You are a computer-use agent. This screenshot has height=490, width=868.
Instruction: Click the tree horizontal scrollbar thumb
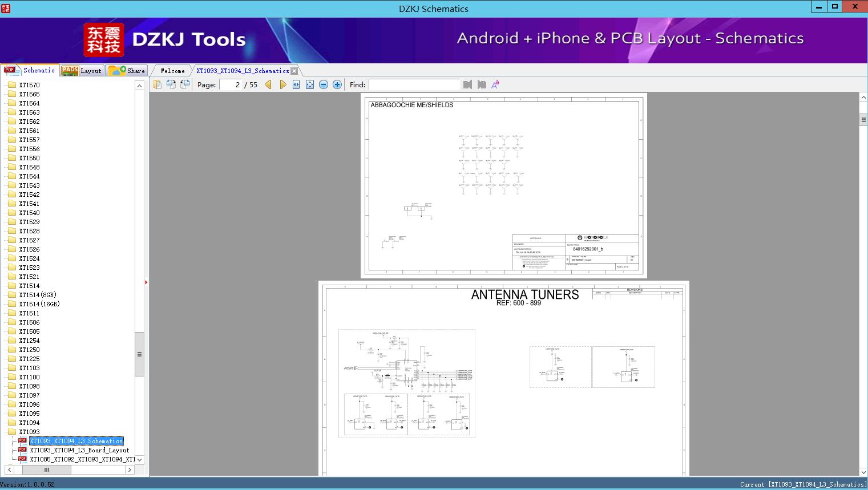[47, 469]
